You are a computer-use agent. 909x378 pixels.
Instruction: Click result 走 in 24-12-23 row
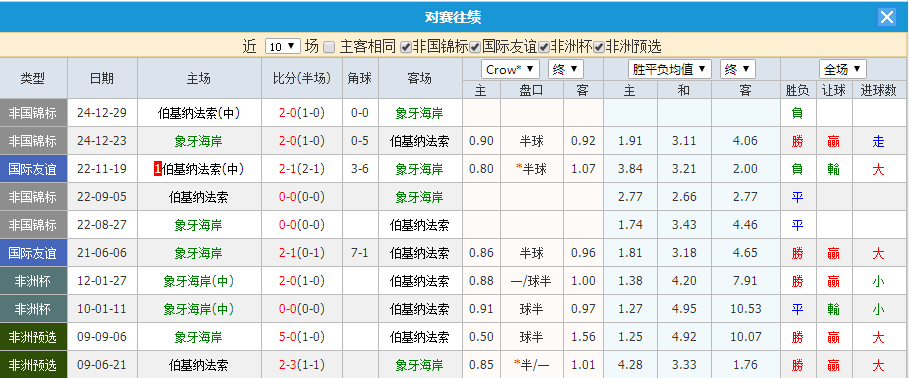point(879,141)
